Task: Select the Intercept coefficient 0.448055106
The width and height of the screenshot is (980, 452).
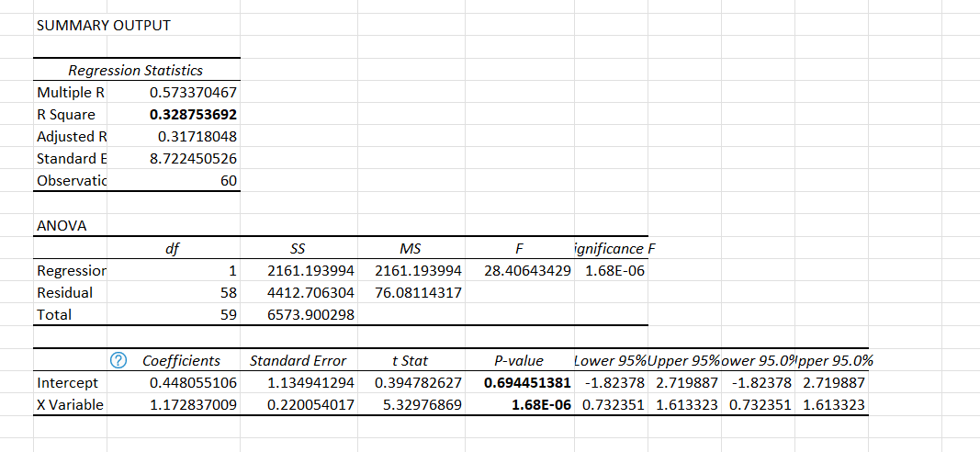Action: (x=194, y=382)
